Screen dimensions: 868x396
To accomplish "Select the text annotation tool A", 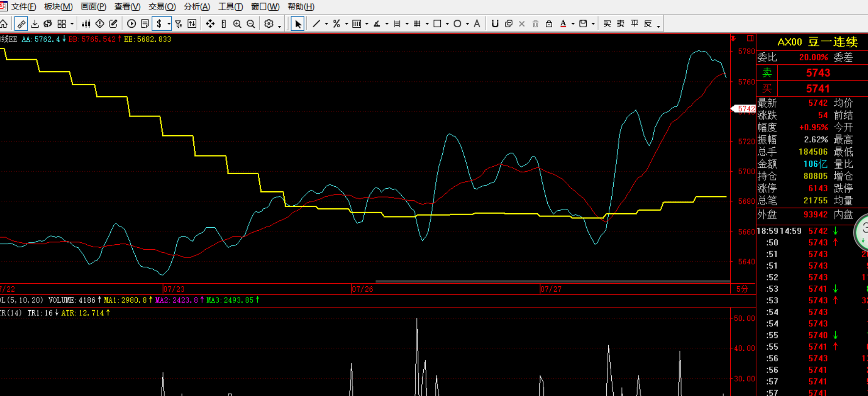I will (477, 24).
